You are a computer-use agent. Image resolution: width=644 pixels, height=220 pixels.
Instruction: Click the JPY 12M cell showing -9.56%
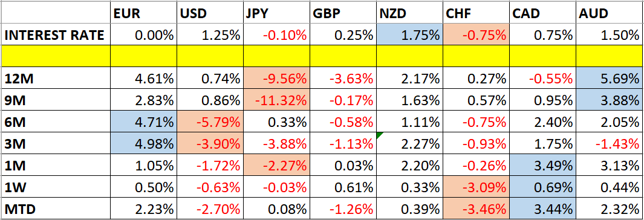click(x=276, y=78)
